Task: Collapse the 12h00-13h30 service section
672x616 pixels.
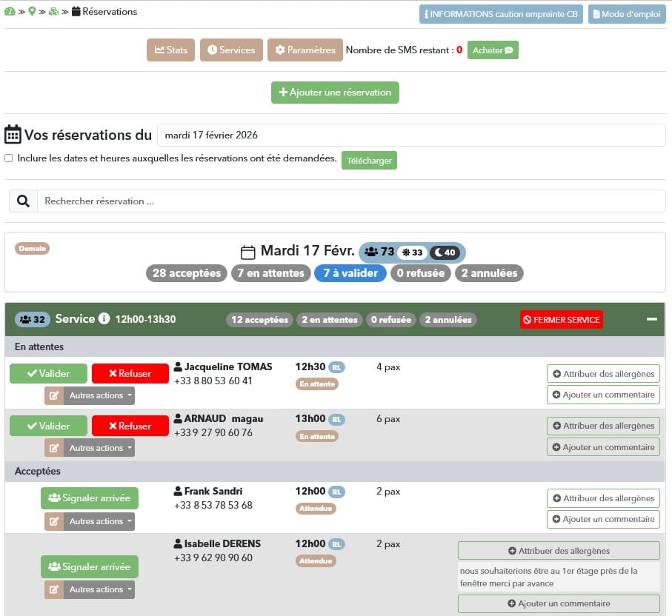Action: tap(652, 319)
